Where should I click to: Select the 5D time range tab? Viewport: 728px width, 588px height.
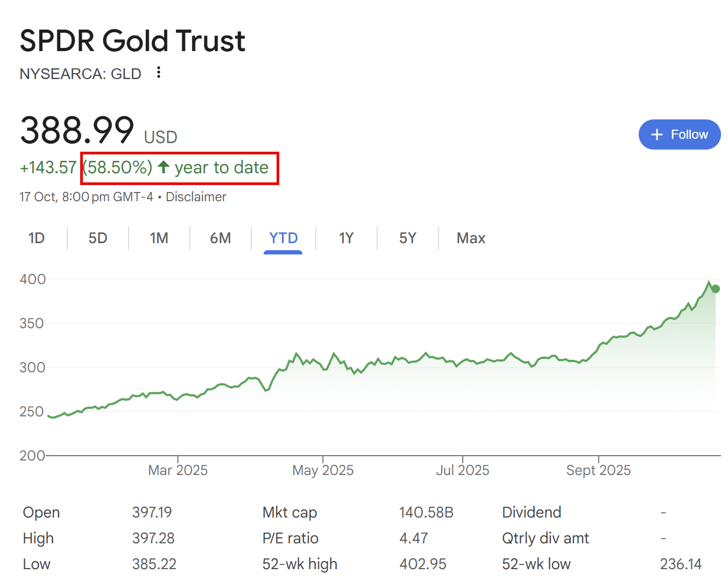point(98,238)
